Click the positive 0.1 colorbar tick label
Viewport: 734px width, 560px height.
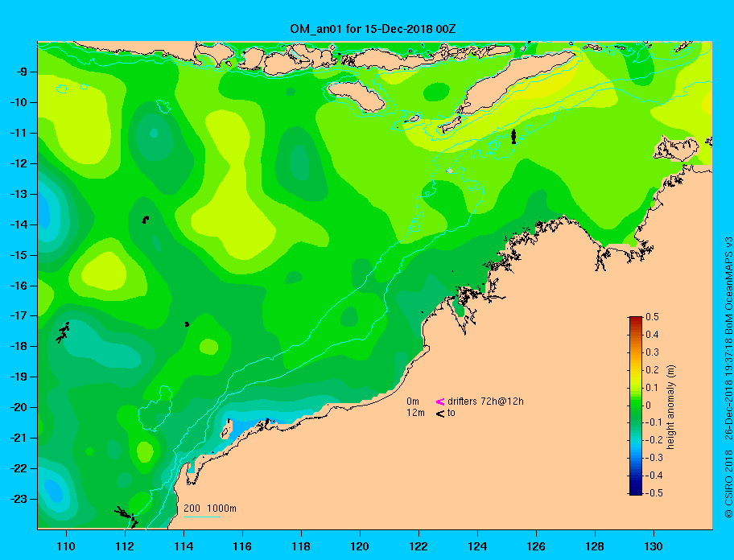tap(652, 388)
